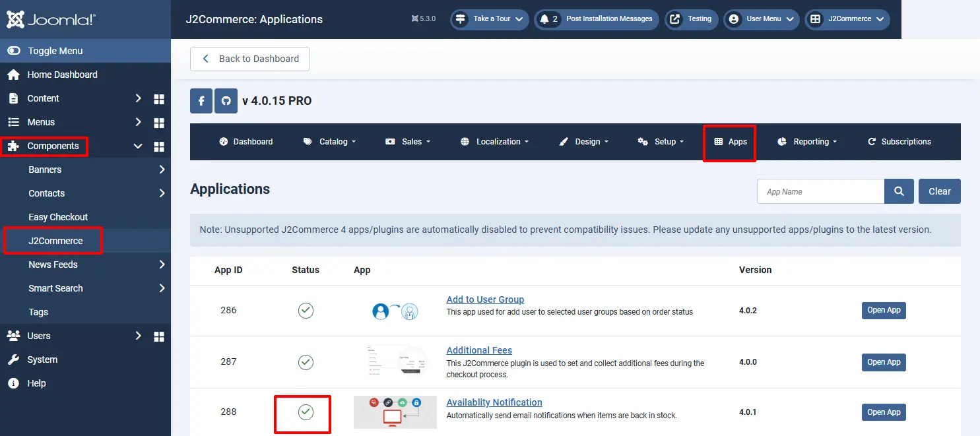Image resolution: width=980 pixels, height=436 pixels.
Task: Open the Help sidebar item
Action: coord(36,383)
